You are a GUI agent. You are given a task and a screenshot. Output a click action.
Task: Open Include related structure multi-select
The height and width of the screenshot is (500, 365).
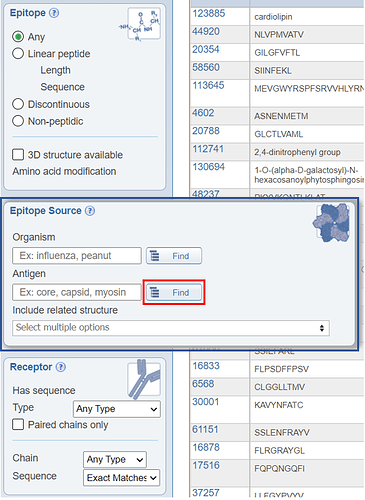(x=171, y=328)
